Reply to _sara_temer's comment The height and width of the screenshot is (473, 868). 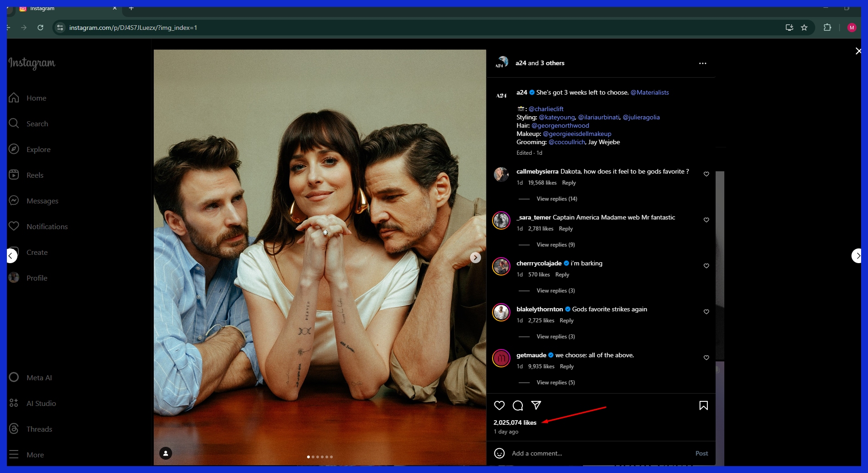[x=566, y=229]
